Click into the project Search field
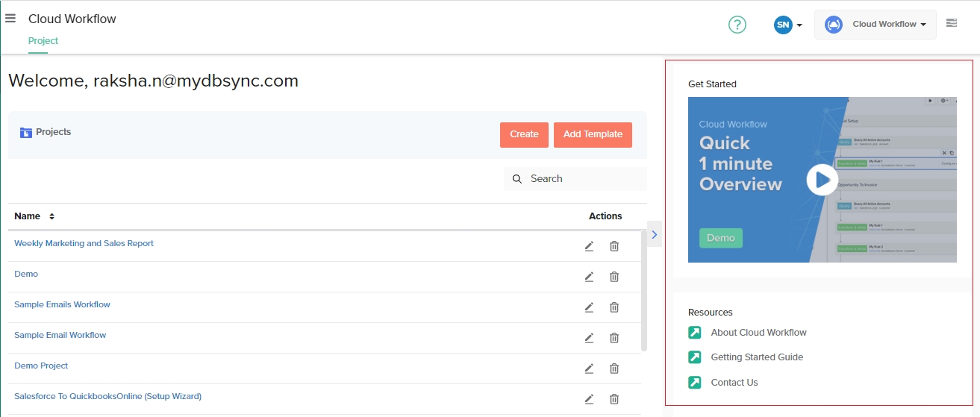The height and width of the screenshot is (417, 980). (x=582, y=179)
